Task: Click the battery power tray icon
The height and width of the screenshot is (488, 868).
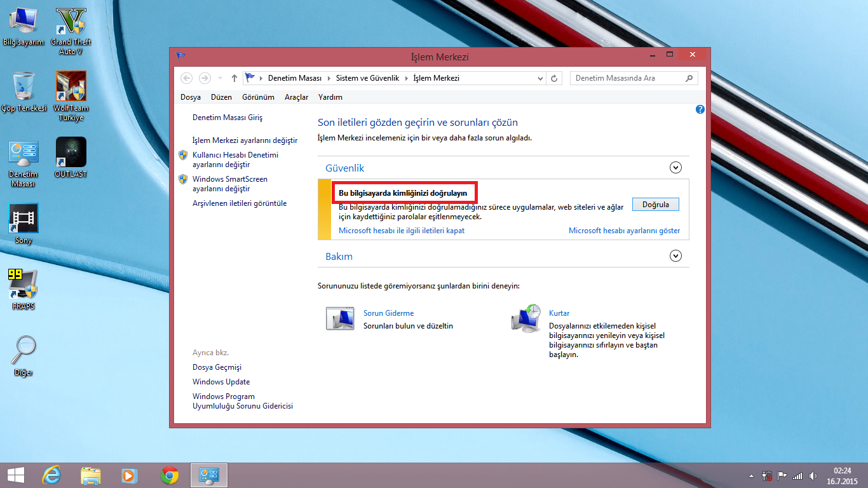Action: coord(767,475)
